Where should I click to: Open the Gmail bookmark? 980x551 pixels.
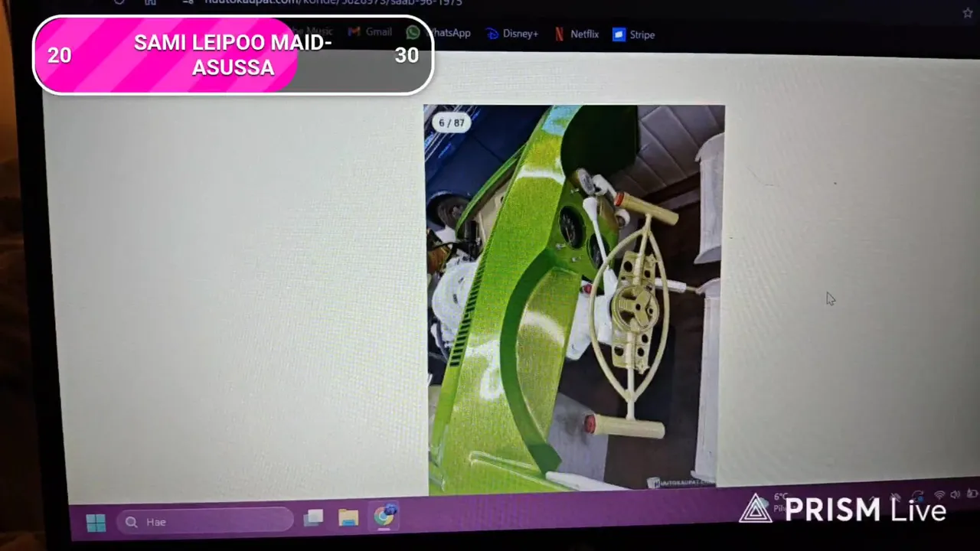pos(370,32)
